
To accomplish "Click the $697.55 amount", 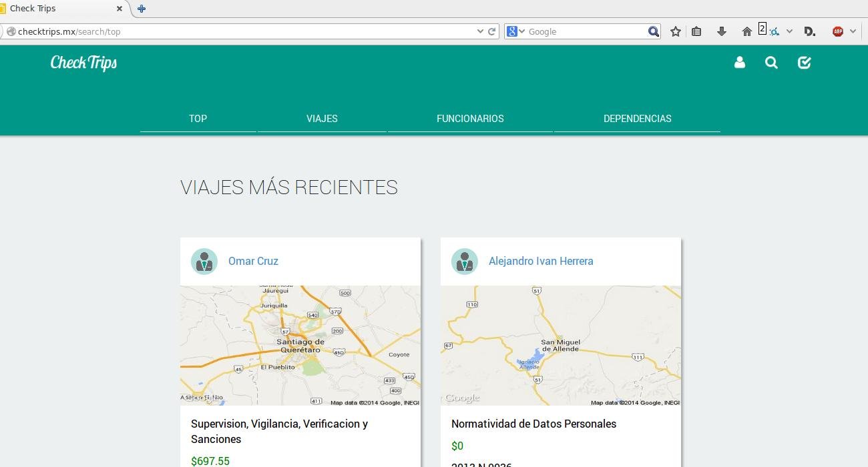I will coord(210,461).
